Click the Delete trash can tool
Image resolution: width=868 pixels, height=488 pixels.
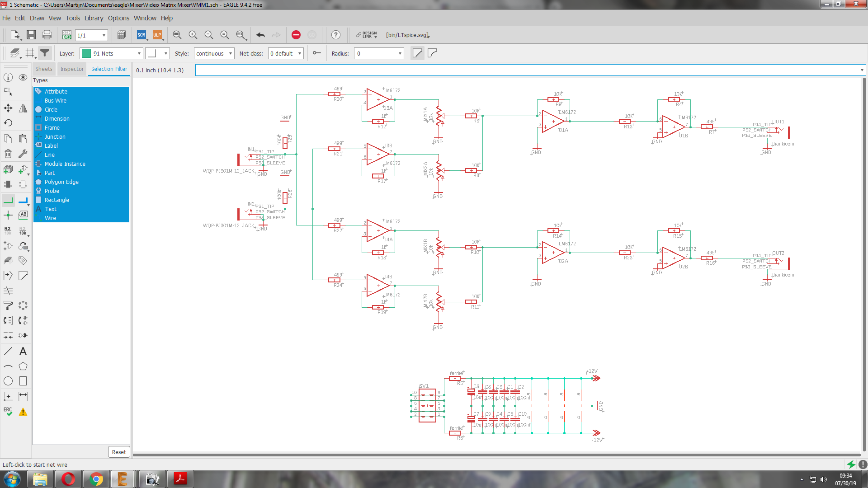(x=8, y=154)
